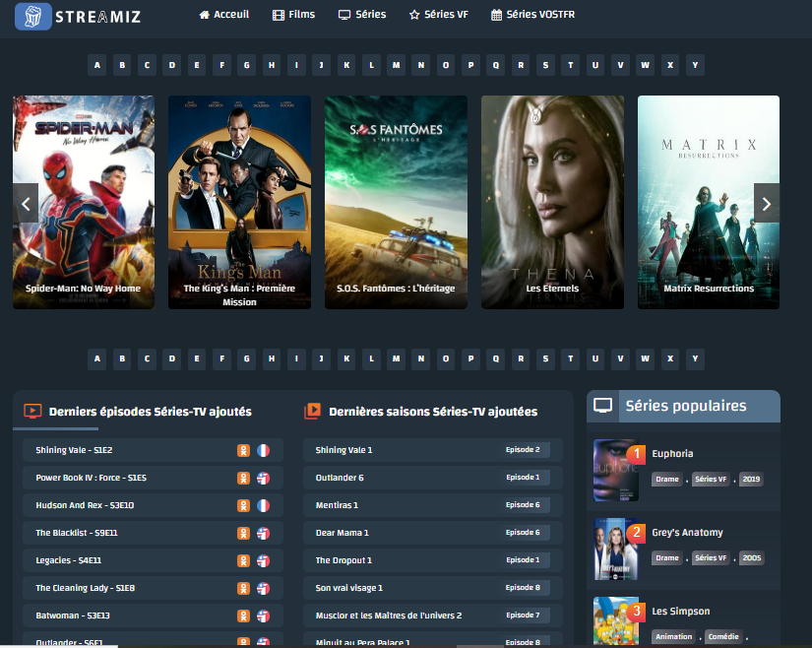
Task: Click the orange OK icon for Legacies - S4E11
Action: (x=243, y=560)
